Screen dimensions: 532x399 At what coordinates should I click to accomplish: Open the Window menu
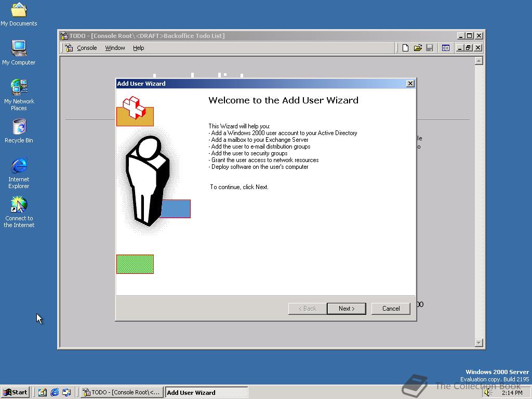(x=115, y=48)
